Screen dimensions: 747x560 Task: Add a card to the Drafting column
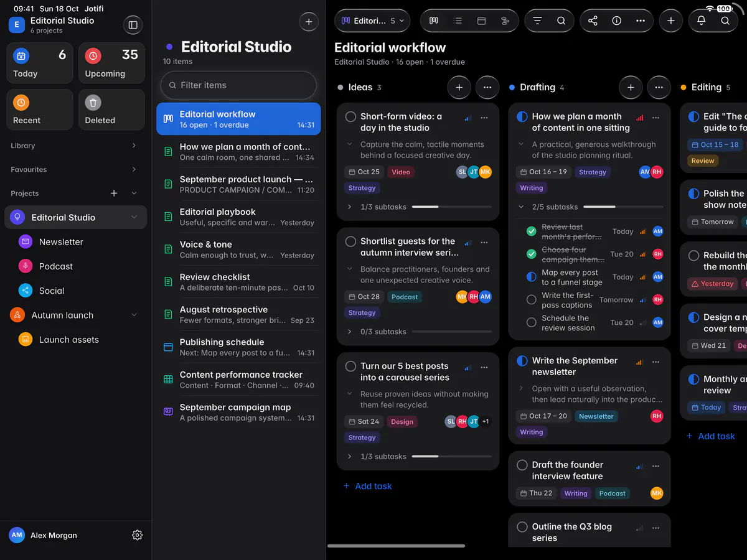coord(631,88)
